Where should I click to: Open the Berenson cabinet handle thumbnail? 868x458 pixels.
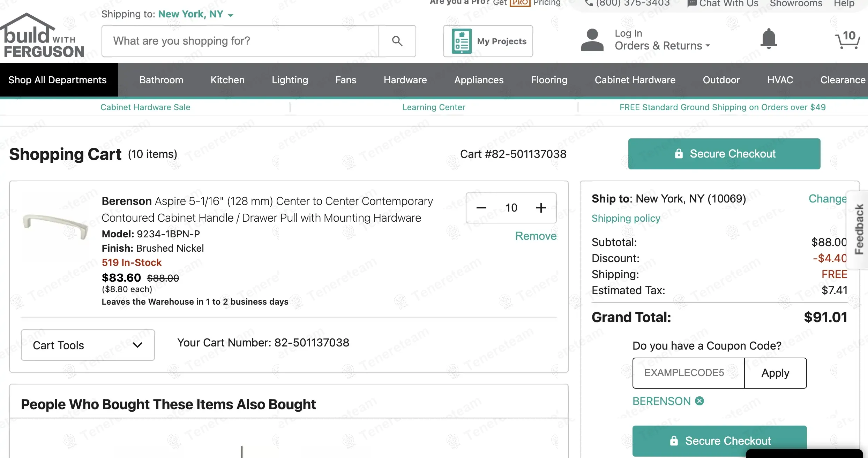point(55,227)
